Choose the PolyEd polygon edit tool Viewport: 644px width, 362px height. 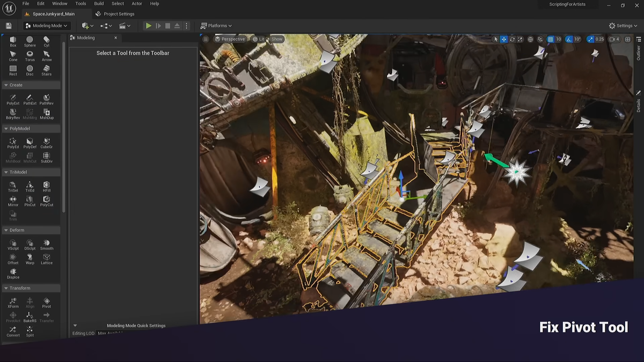[13, 143]
